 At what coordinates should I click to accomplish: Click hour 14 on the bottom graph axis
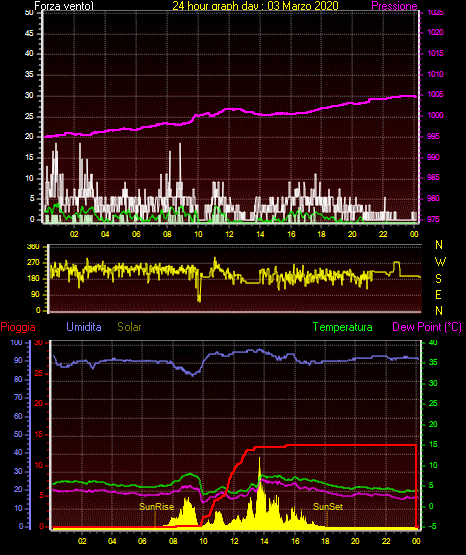(x=264, y=541)
